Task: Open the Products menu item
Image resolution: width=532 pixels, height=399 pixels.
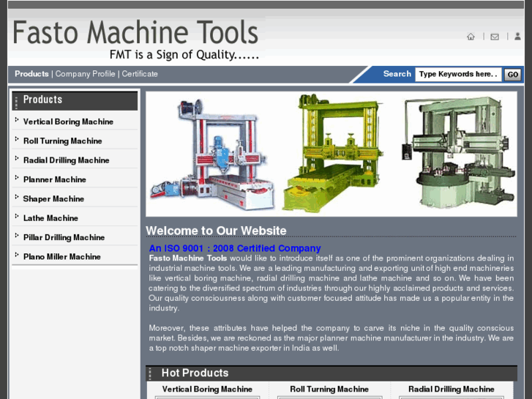Action: click(31, 74)
